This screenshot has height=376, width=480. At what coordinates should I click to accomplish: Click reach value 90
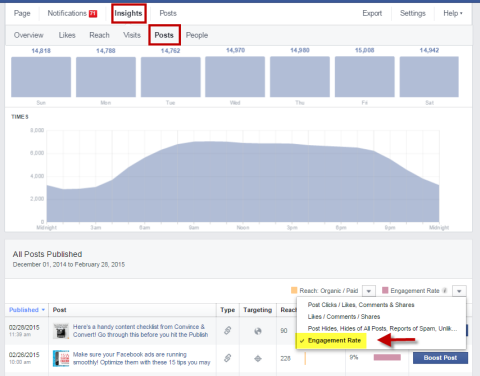coord(284,331)
